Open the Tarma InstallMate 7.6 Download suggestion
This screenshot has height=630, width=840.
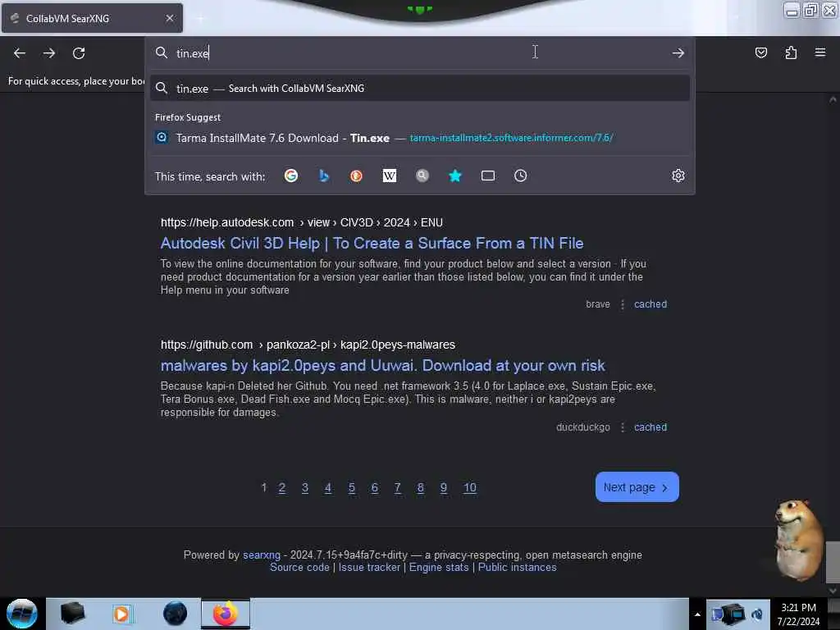pos(420,138)
